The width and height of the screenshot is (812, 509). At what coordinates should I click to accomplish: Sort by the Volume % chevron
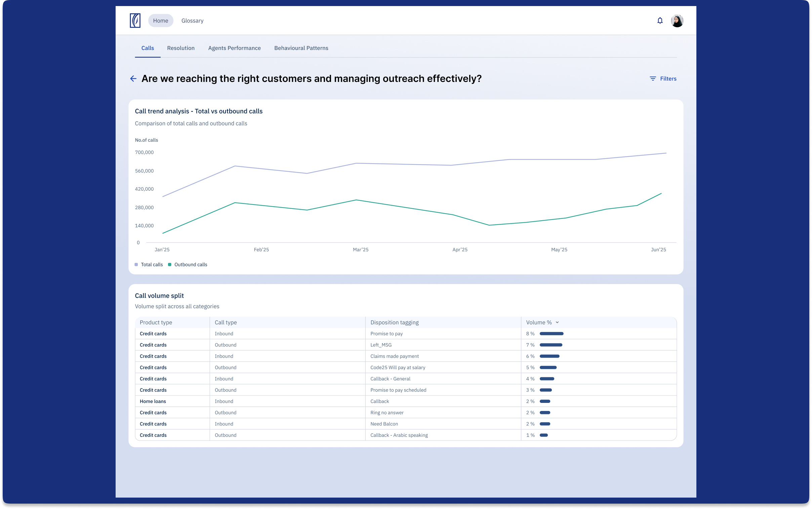tap(557, 323)
